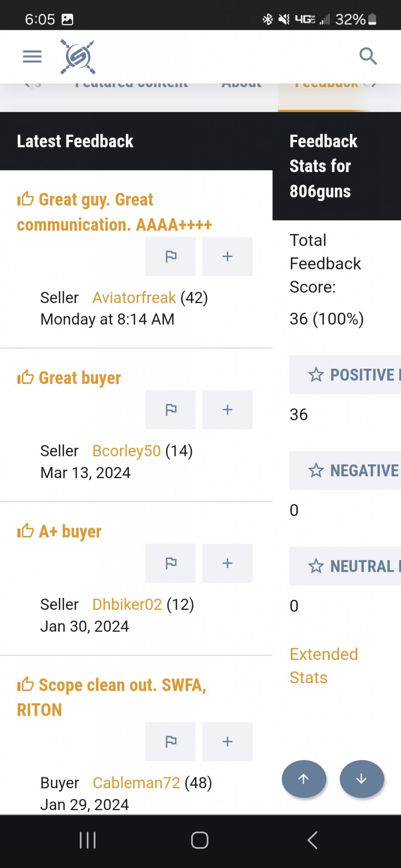
Task: Expand the 'Great buyer' feedback plus button
Action: [x=227, y=409]
